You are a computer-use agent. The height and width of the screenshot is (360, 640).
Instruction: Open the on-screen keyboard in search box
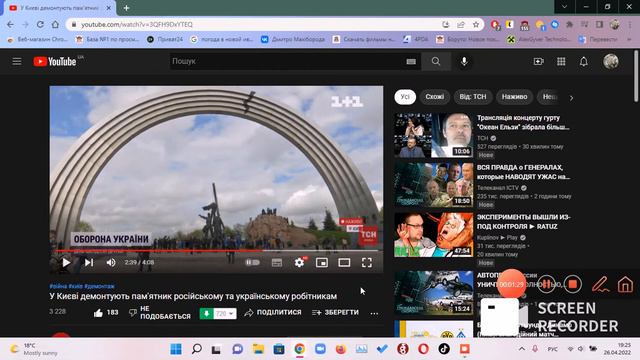click(x=411, y=62)
